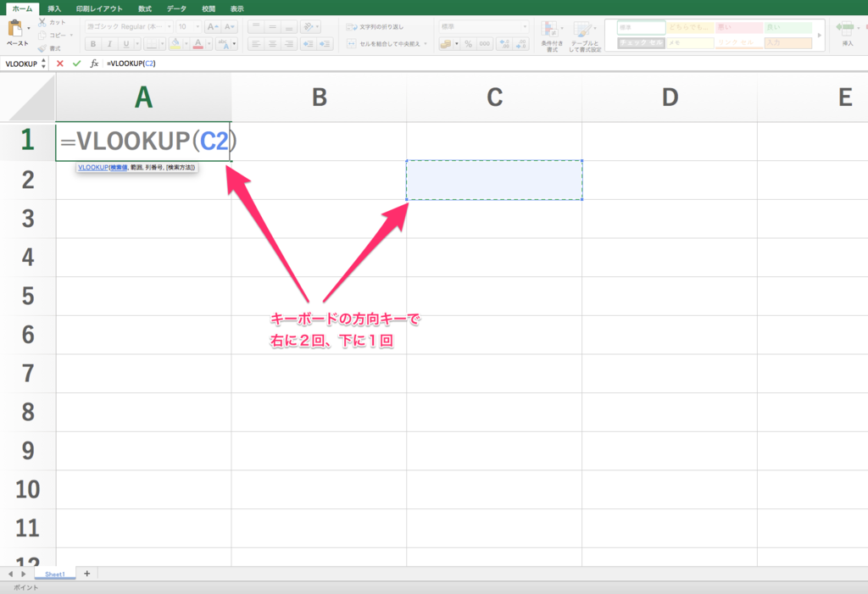The image size is (868, 594).
Task: Open the font size dropdown showing 10
Action: [189, 26]
